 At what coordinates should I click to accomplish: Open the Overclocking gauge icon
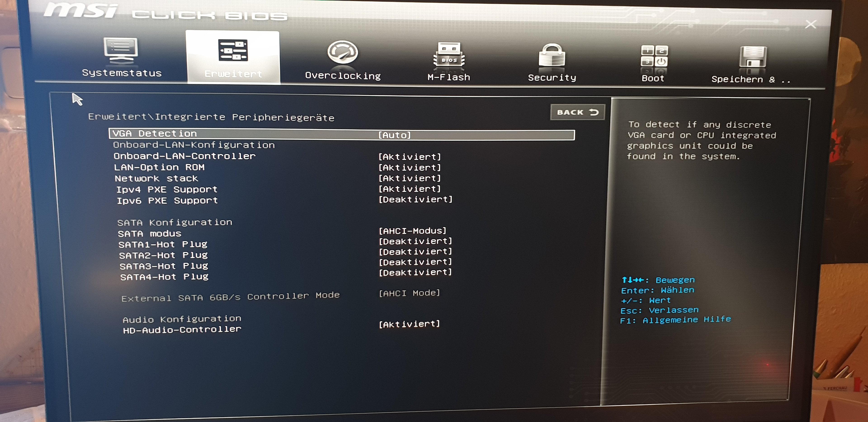pyautogui.click(x=342, y=52)
